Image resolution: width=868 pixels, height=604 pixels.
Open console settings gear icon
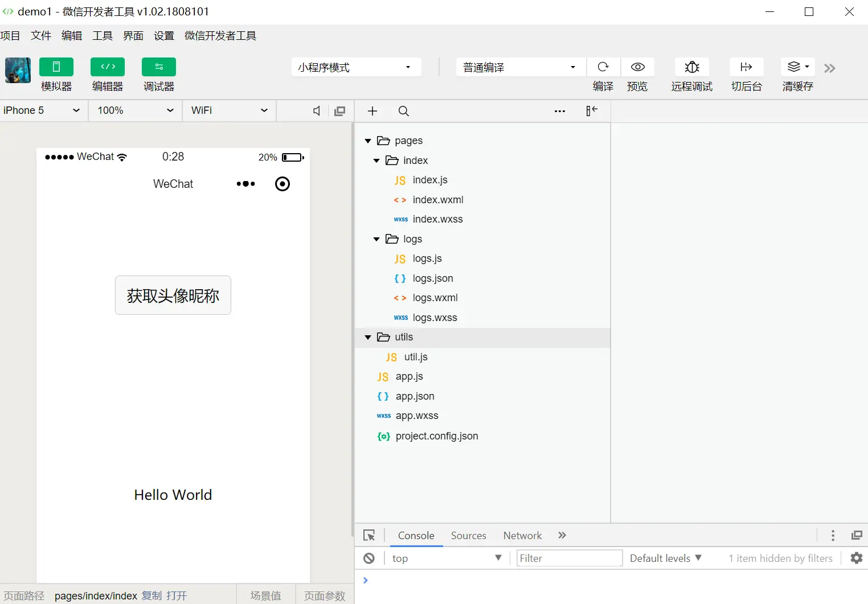pyautogui.click(x=857, y=558)
